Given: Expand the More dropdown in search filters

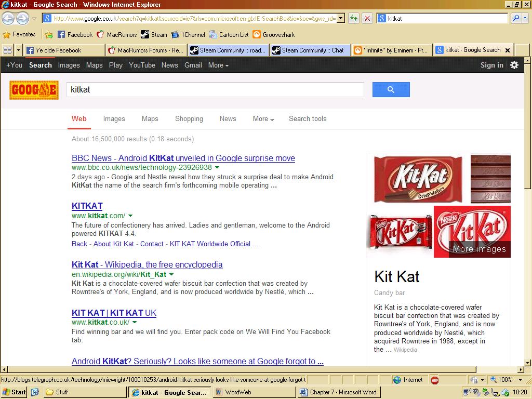Looking at the screenshot, I should point(263,119).
